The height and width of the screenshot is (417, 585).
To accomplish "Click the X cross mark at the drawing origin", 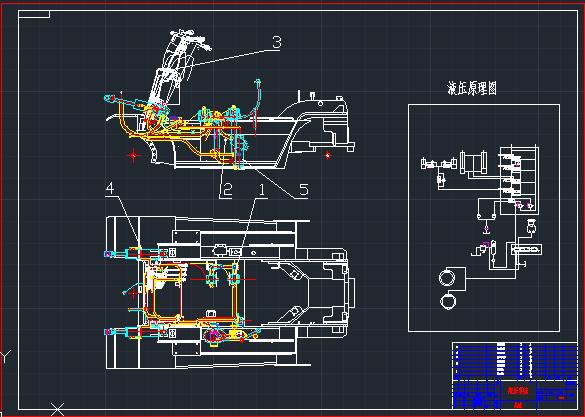I will [57, 410].
